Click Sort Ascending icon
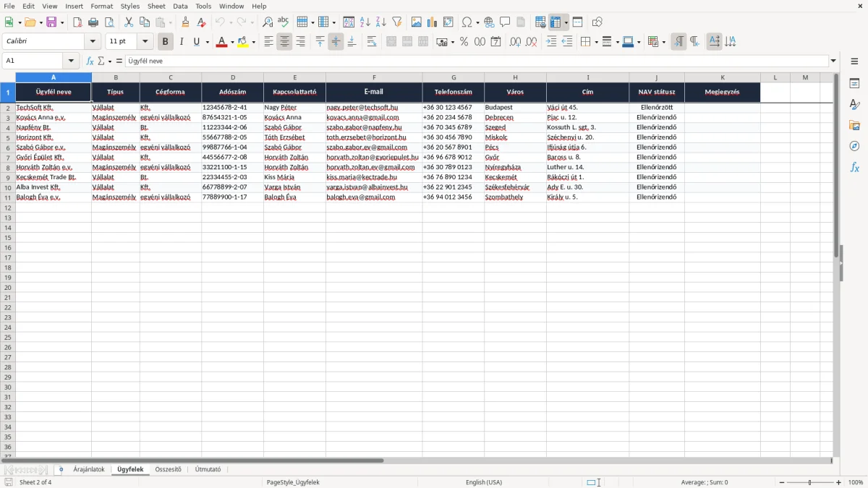Viewport: 868px width, 488px height. [365, 22]
